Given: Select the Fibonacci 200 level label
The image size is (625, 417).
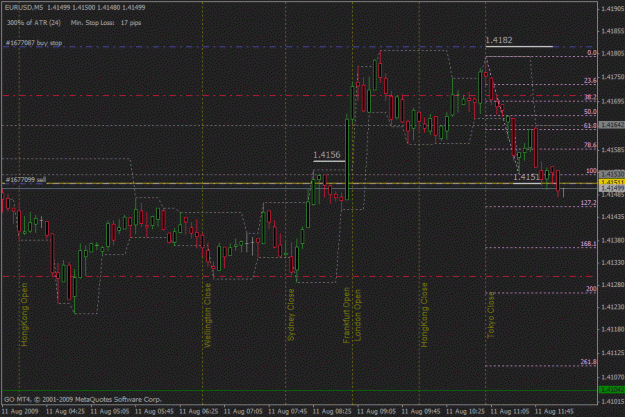Looking at the screenshot, I should pyautogui.click(x=592, y=289).
